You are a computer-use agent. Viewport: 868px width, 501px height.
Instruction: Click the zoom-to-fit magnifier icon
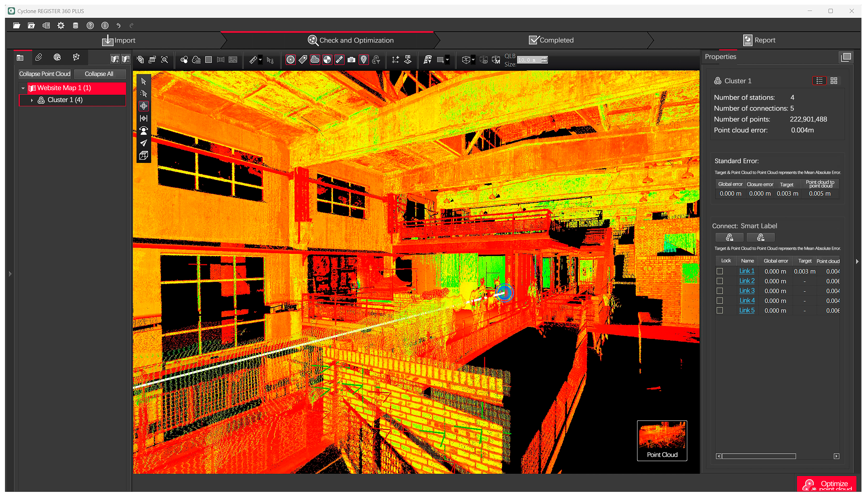click(x=164, y=60)
